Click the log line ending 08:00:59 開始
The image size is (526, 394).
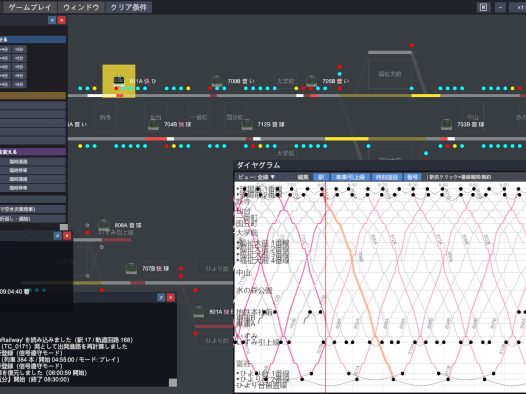[44, 373]
